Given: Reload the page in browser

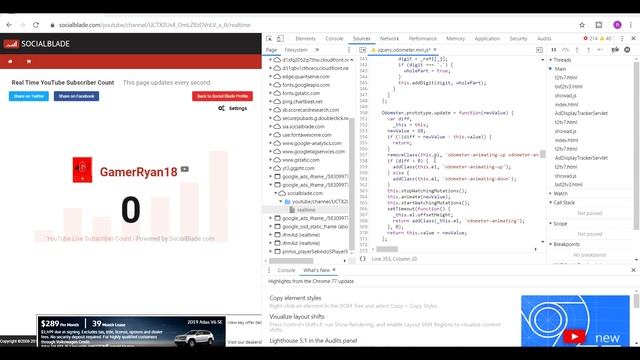Looking at the screenshot, I should [x=36, y=25].
